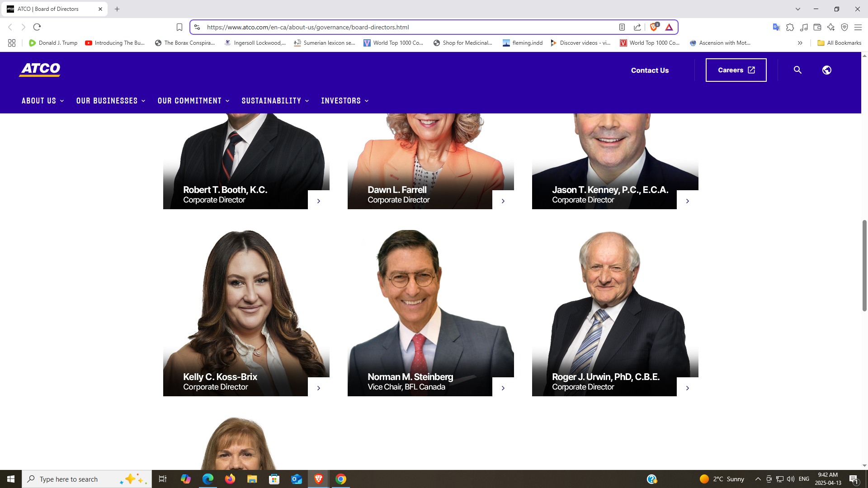868x488 pixels.
Task: Show more bookmarks chevron
Action: [800, 43]
